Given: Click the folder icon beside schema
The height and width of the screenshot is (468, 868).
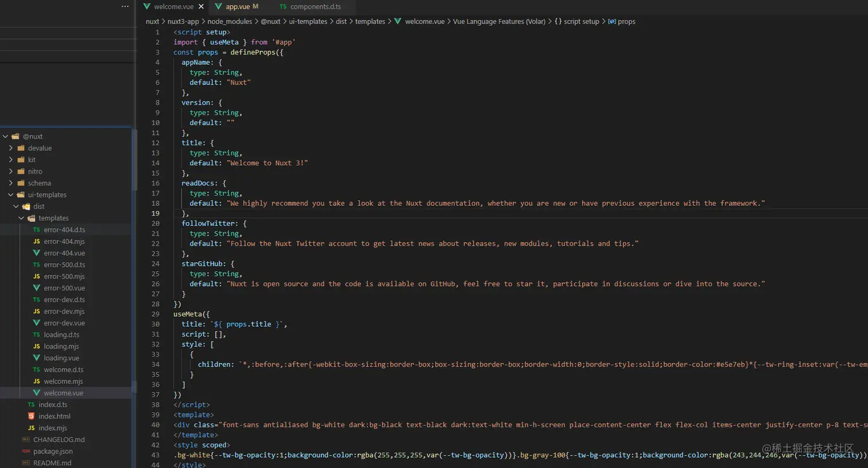Looking at the screenshot, I should point(21,183).
